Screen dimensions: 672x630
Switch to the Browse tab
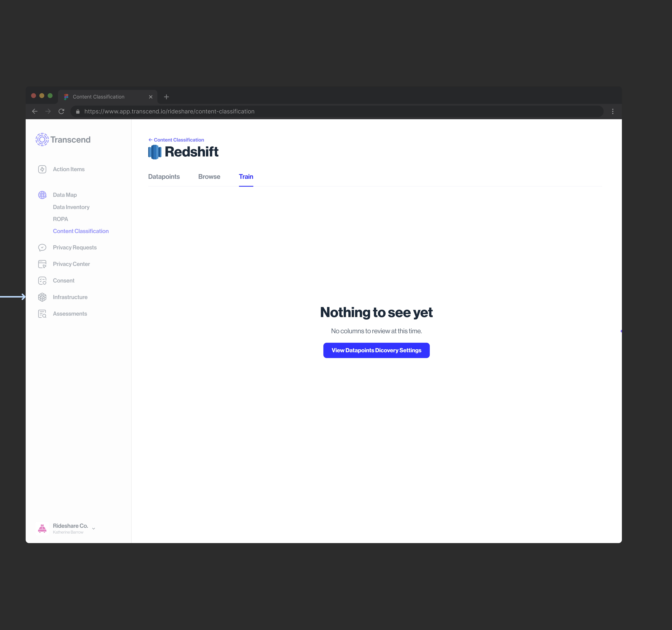[x=209, y=177]
